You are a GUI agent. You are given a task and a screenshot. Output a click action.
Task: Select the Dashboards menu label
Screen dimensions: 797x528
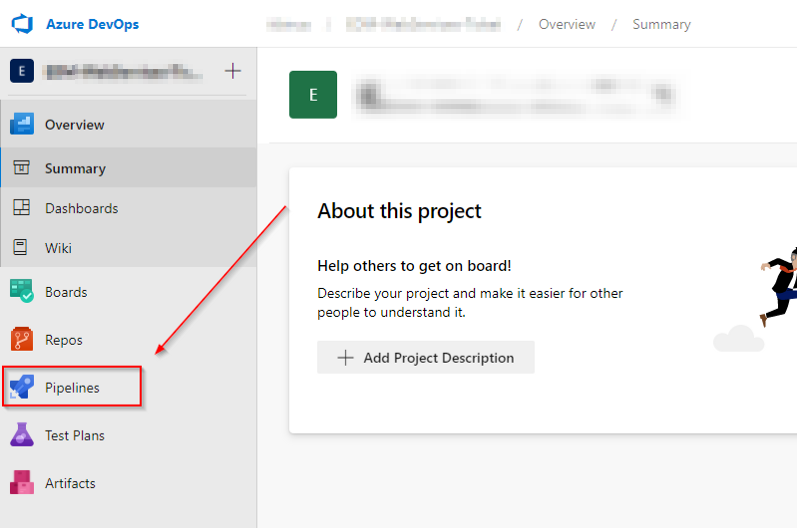(81, 208)
